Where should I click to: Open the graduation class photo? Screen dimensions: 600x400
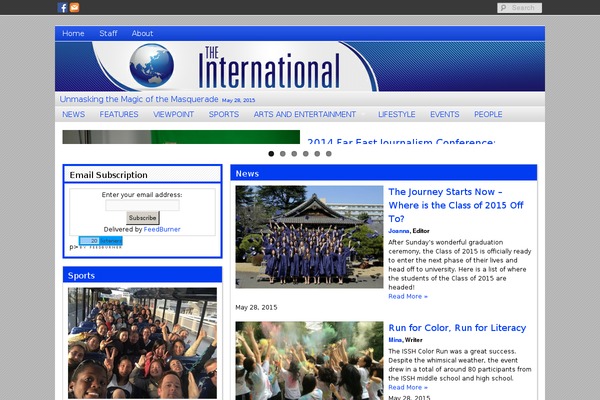pos(309,237)
